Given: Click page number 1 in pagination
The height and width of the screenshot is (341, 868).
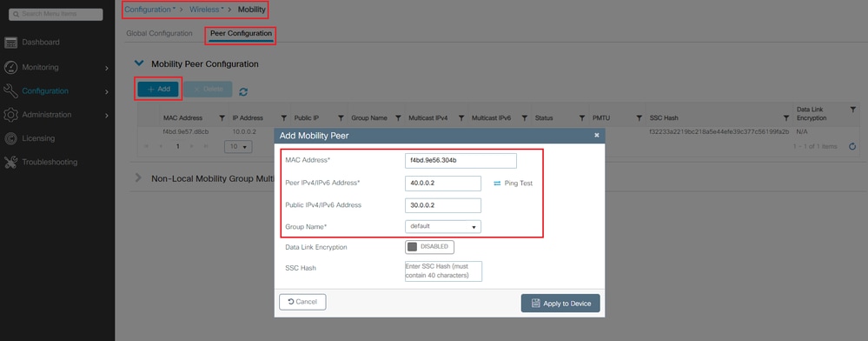Looking at the screenshot, I should pyautogui.click(x=178, y=146).
